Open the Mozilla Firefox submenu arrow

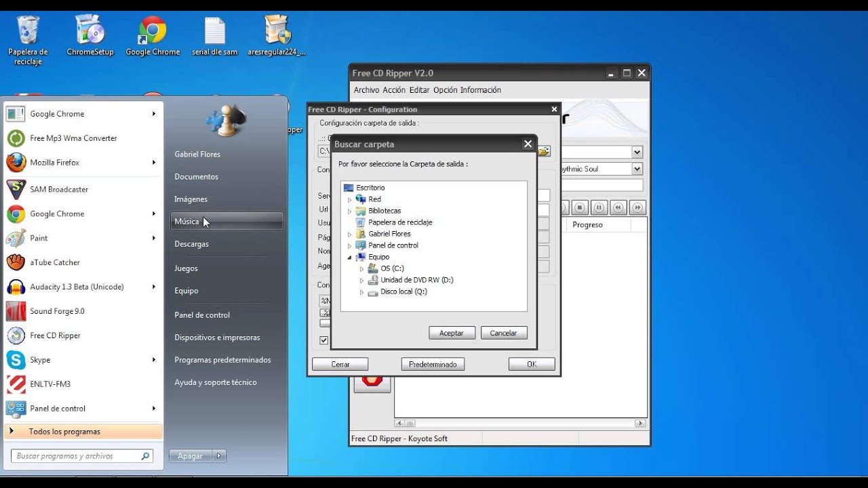(154, 163)
